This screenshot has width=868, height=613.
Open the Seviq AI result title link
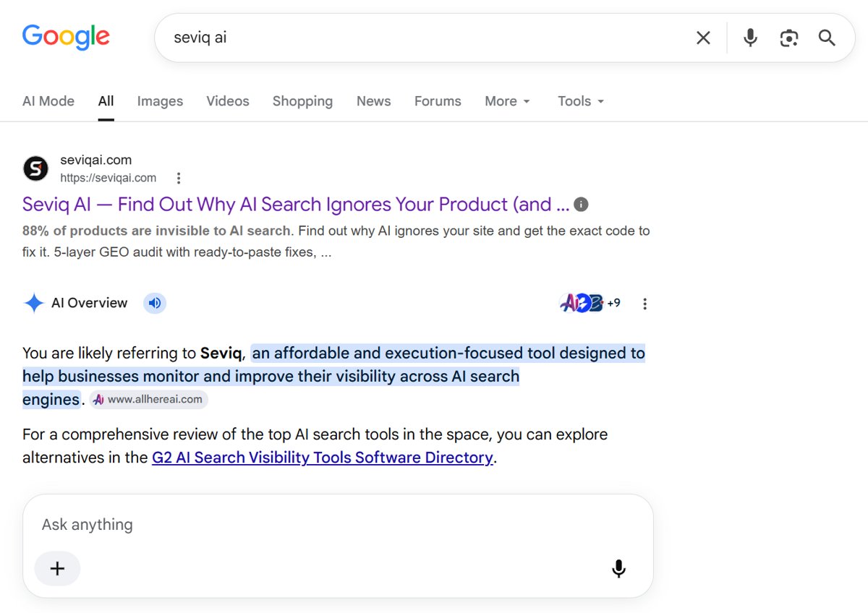(296, 205)
